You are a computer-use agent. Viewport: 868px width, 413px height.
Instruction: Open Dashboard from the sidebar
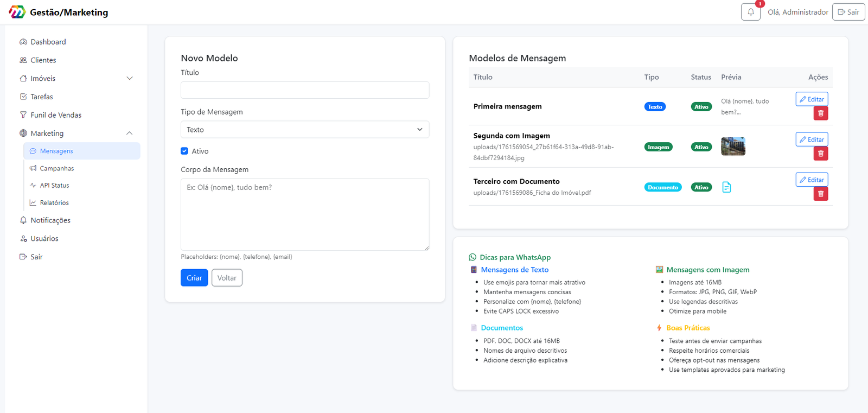(48, 42)
